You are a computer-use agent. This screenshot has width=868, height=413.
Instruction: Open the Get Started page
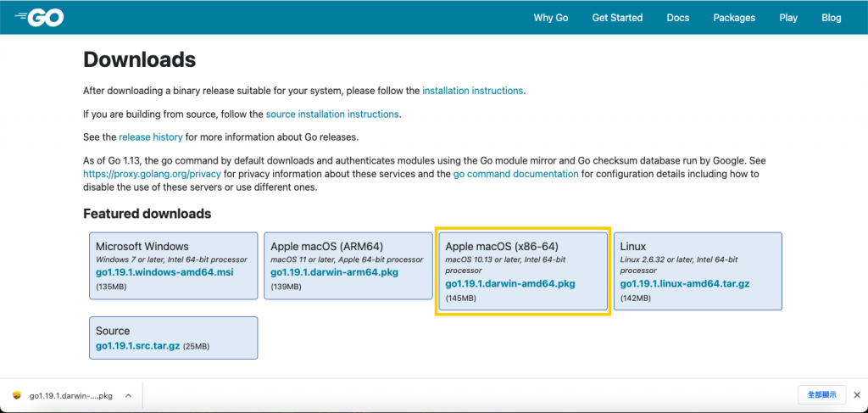click(617, 18)
